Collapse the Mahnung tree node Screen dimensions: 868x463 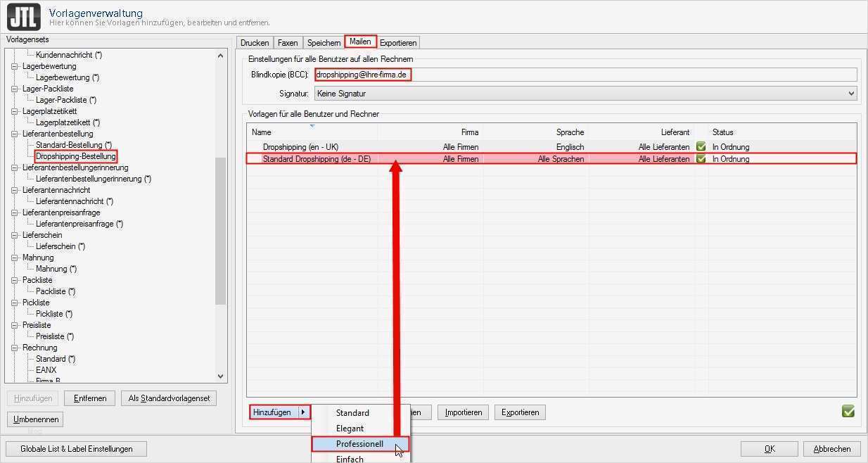coord(14,258)
